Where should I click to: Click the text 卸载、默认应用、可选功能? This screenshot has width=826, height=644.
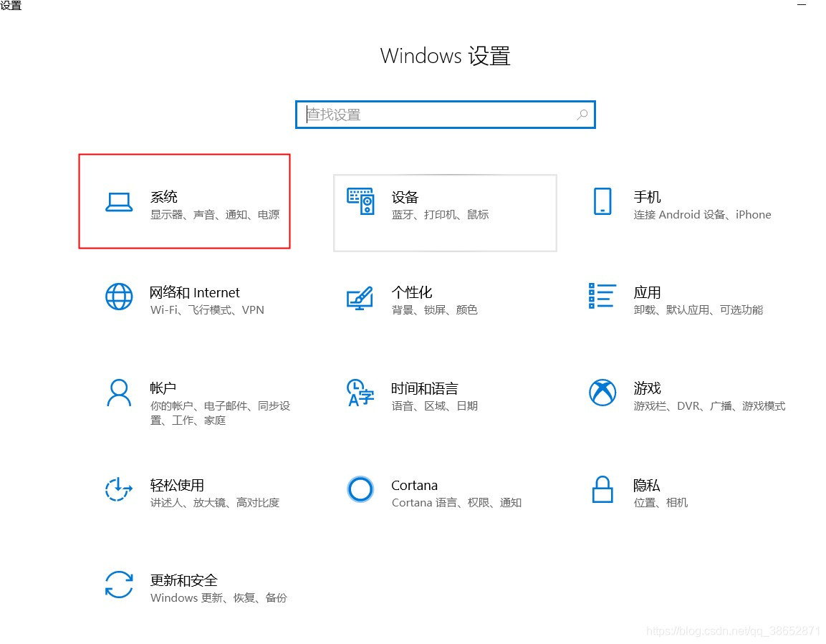(698, 309)
